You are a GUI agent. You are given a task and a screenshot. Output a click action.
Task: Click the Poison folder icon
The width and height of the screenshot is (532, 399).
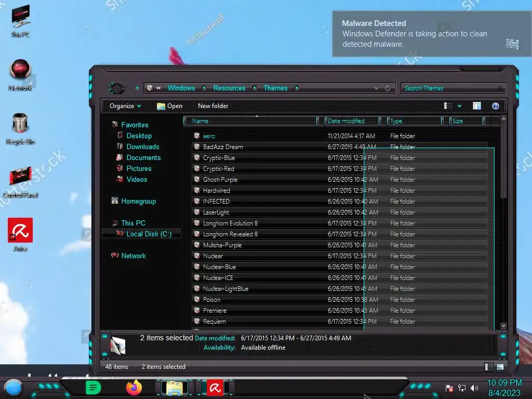[x=197, y=299]
